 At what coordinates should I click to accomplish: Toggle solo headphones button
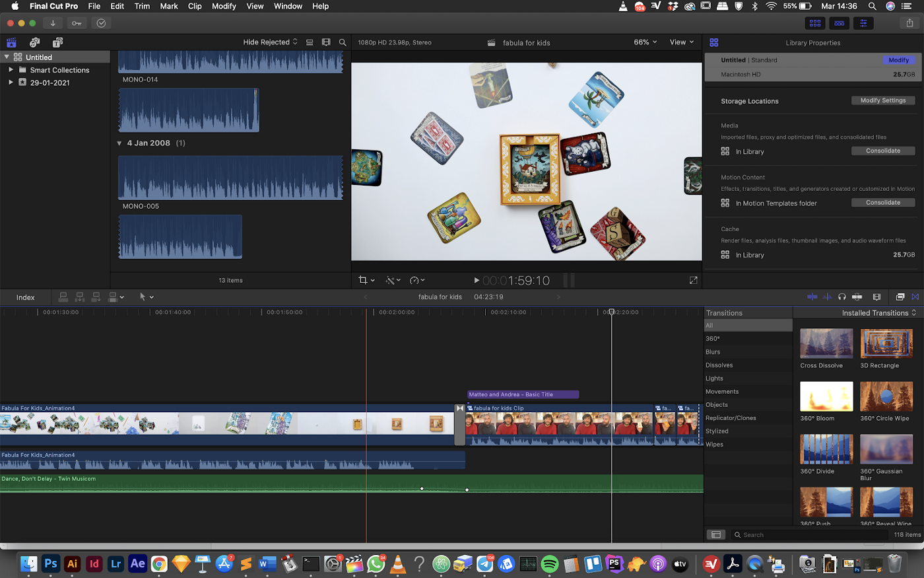[x=842, y=297]
